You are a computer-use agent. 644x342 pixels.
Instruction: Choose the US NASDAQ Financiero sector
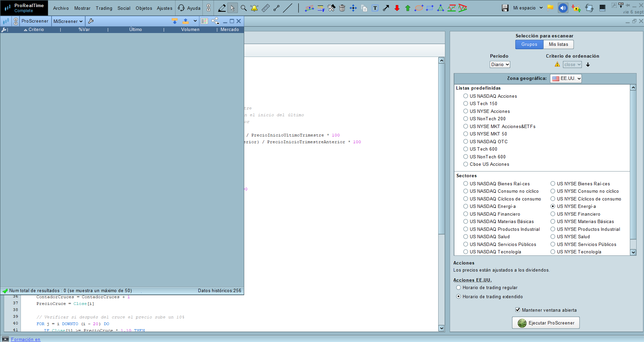click(x=466, y=214)
